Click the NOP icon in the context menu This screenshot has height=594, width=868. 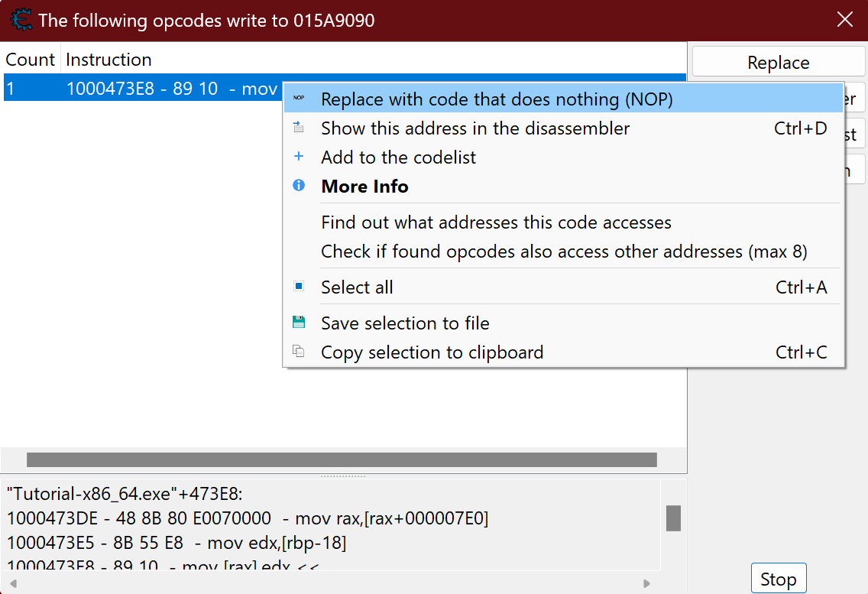point(299,99)
